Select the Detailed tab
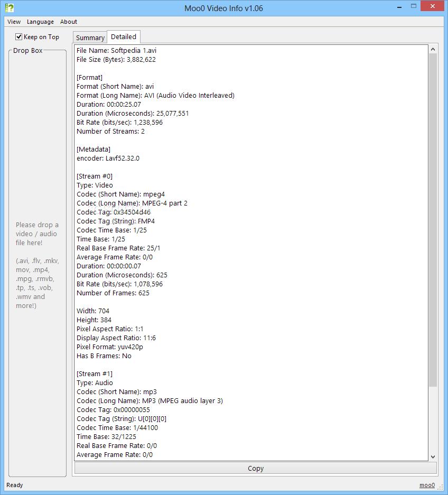 click(124, 36)
